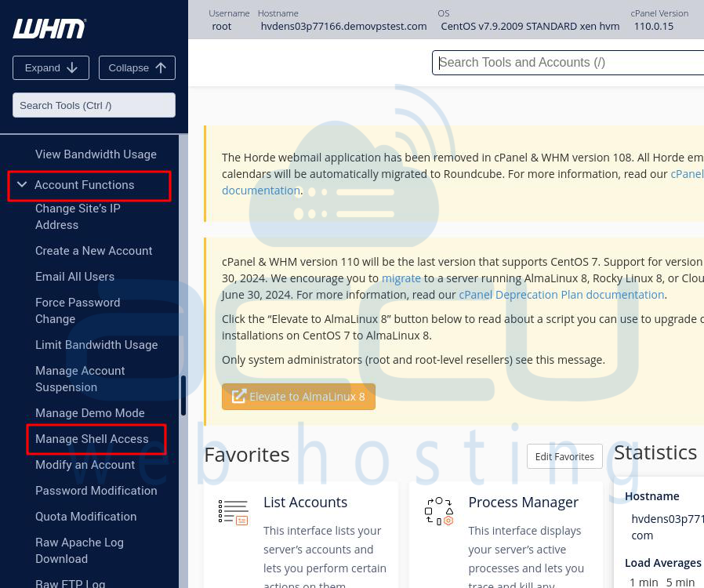Open the documentation link in Horde notice
704x588 pixels.
[261, 191]
